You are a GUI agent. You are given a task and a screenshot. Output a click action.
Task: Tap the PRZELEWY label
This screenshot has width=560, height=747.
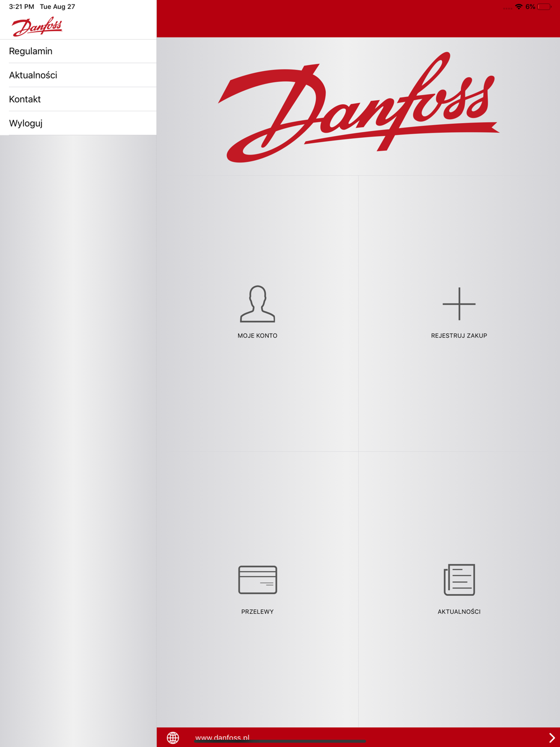coord(258,611)
